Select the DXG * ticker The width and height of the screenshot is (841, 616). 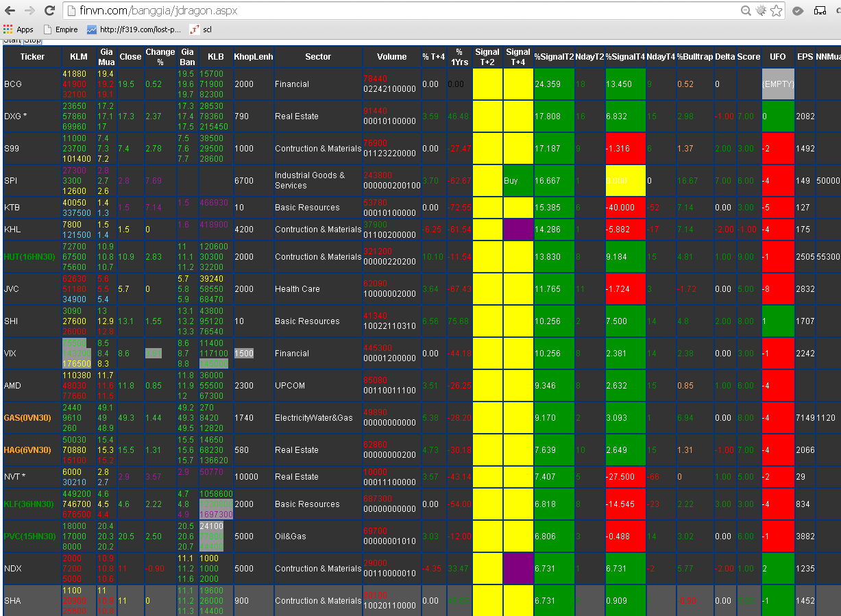16,116
